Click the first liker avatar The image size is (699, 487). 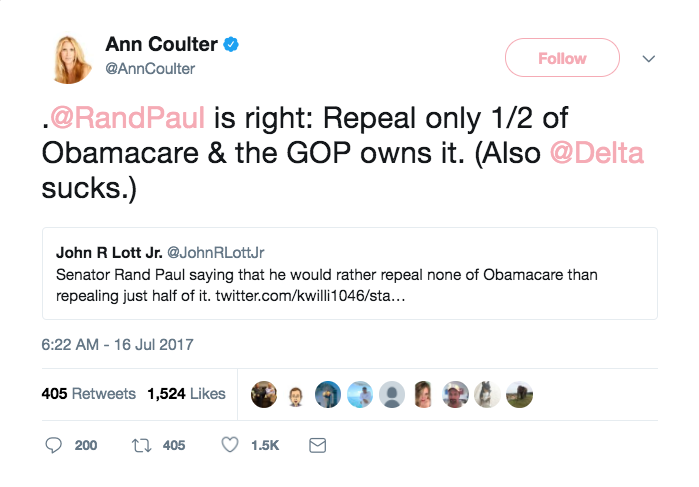(x=264, y=395)
